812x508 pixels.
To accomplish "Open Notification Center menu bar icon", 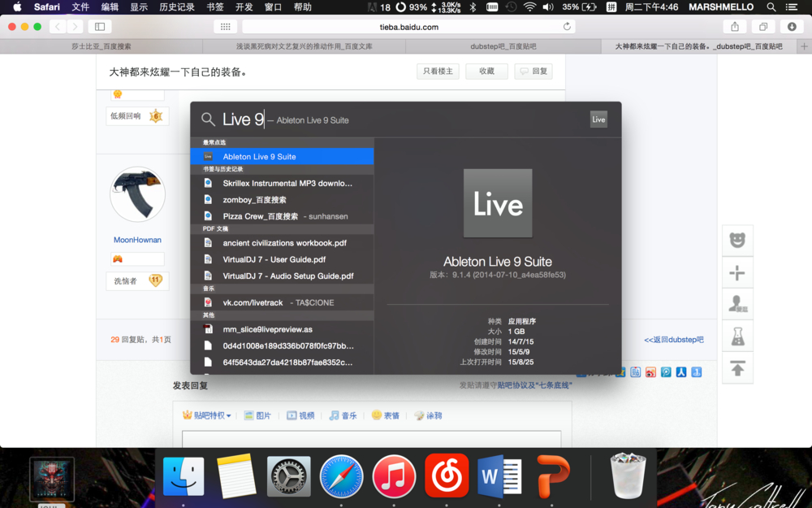I will coord(791,7).
